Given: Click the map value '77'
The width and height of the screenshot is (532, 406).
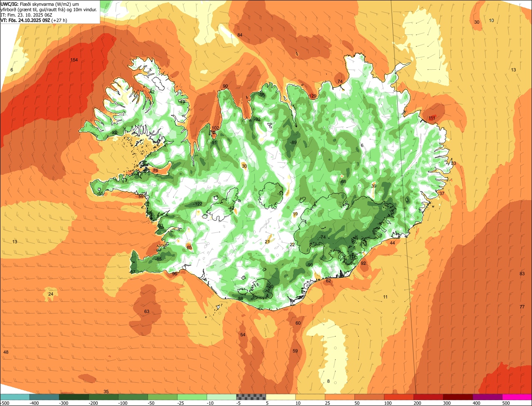Looking at the screenshot, I should (x=522, y=307).
